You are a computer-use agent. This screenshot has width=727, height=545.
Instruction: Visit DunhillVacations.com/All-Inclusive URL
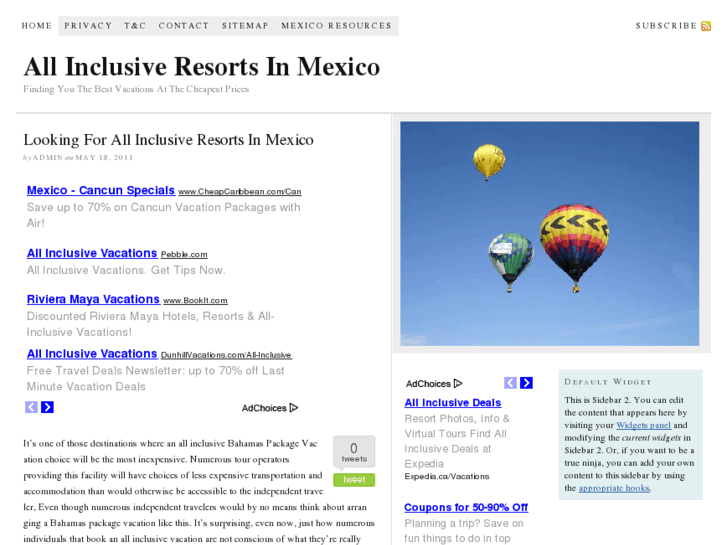(226, 355)
